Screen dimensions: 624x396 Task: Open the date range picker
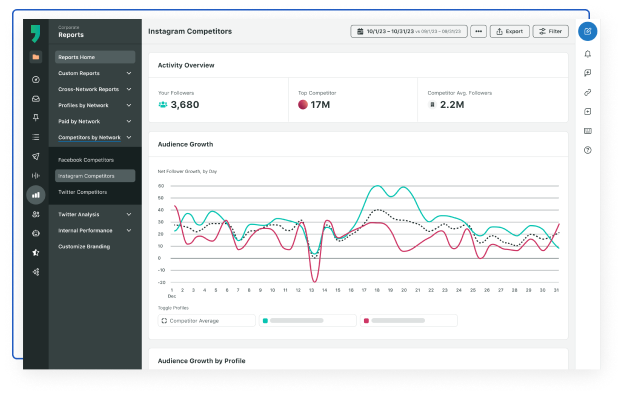[x=409, y=31]
